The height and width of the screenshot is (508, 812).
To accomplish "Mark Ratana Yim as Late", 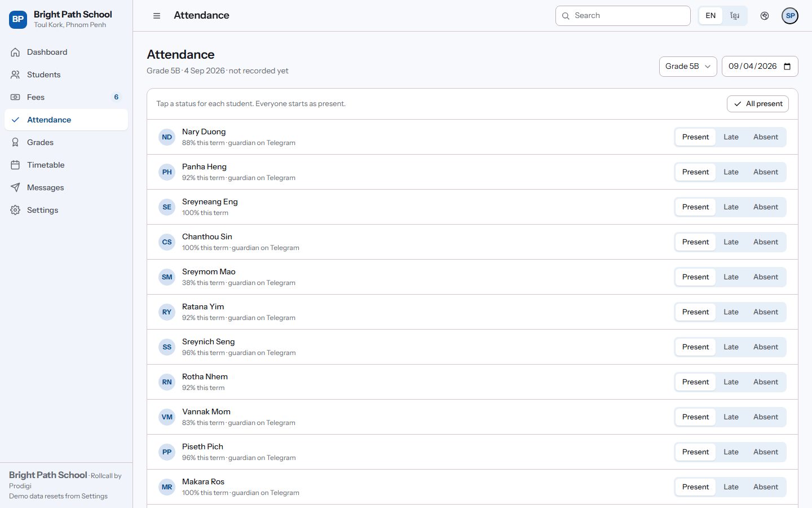I will tap(731, 312).
